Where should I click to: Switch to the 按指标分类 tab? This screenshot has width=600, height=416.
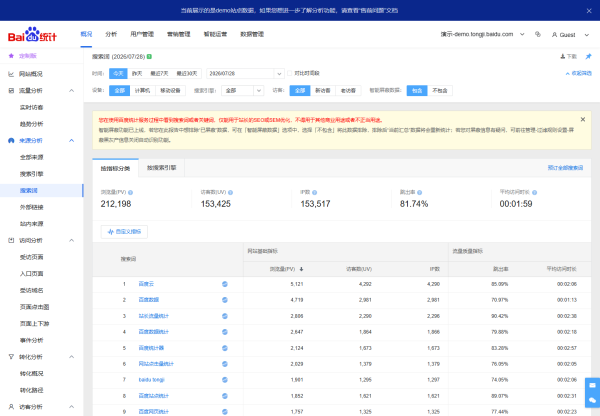click(115, 168)
